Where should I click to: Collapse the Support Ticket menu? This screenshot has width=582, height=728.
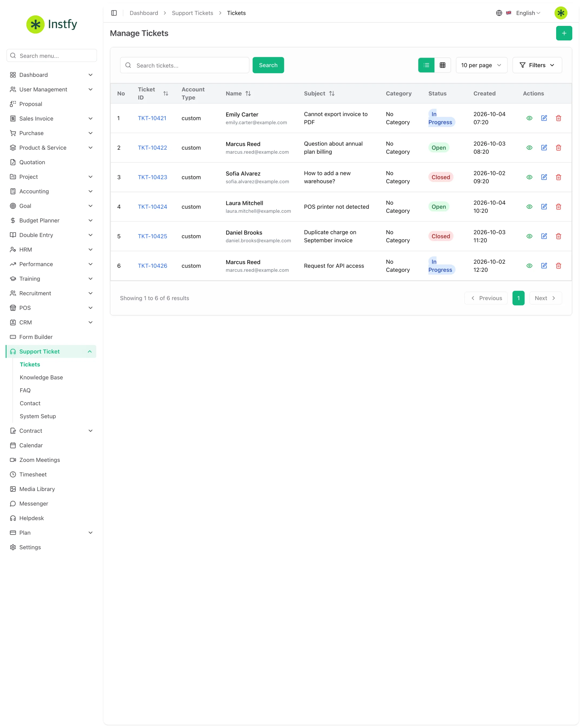51,352
